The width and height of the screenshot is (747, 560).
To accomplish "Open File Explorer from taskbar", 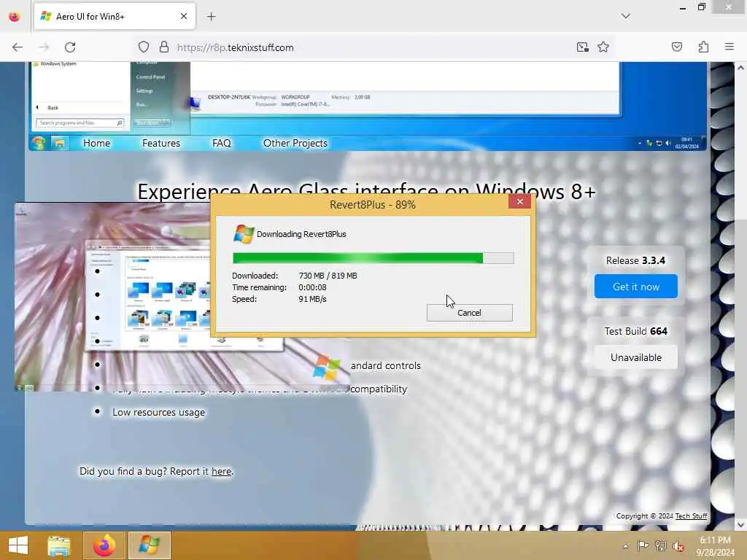I will tap(59, 545).
